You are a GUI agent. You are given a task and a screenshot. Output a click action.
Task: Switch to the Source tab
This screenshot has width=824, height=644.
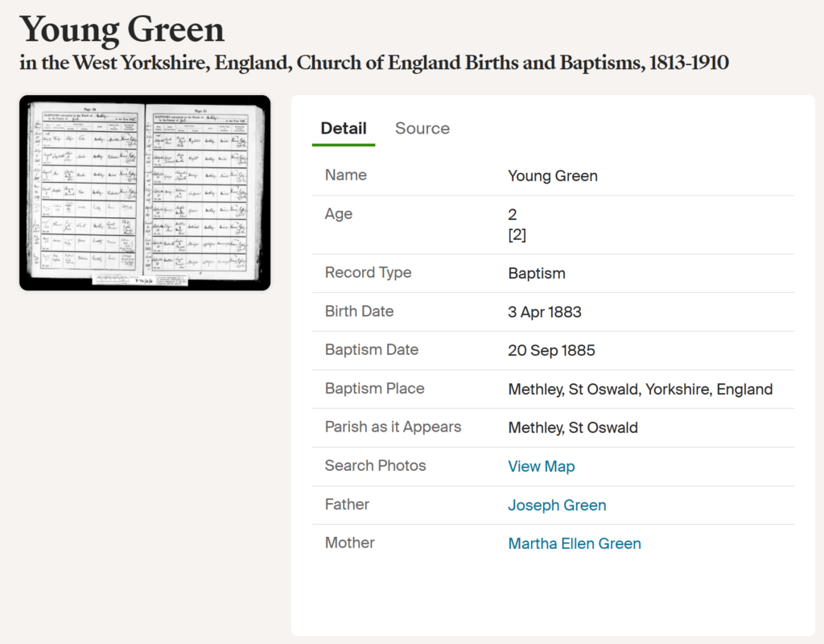click(422, 128)
